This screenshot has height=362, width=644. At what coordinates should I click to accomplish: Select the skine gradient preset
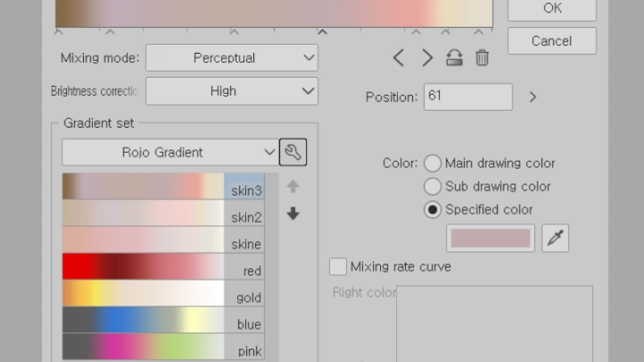[163, 240]
